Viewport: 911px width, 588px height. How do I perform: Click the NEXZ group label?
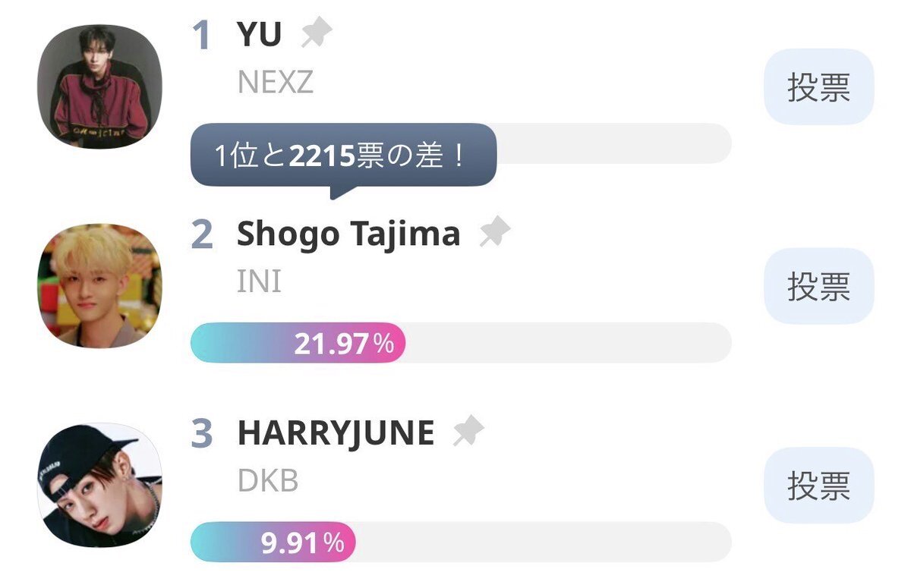point(275,83)
